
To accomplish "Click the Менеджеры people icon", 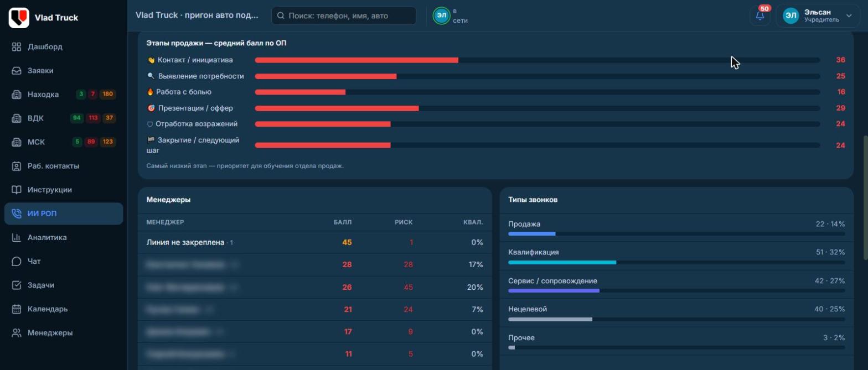I will (x=17, y=333).
